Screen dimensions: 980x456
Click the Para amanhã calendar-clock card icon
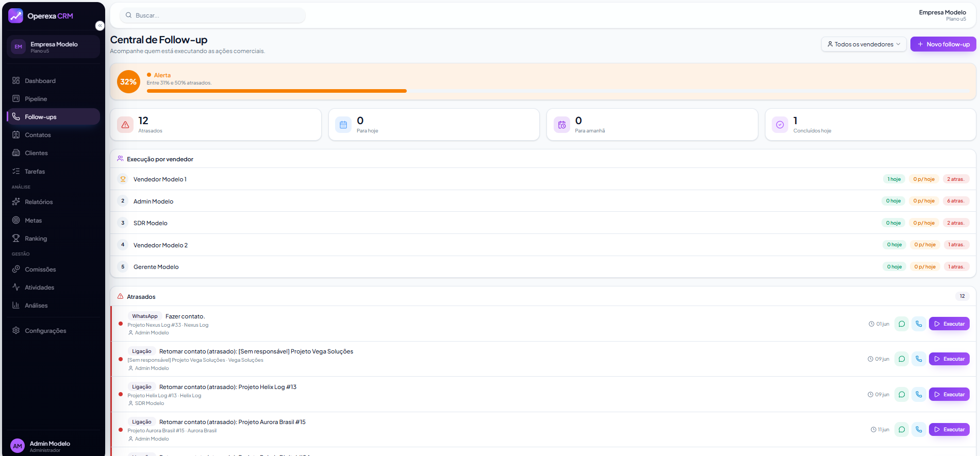click(562, 125)
